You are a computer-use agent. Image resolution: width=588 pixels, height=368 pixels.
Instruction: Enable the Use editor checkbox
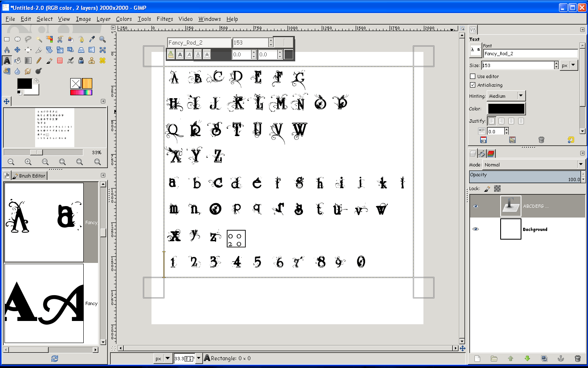pyautogui.click(x=472, y=76)
